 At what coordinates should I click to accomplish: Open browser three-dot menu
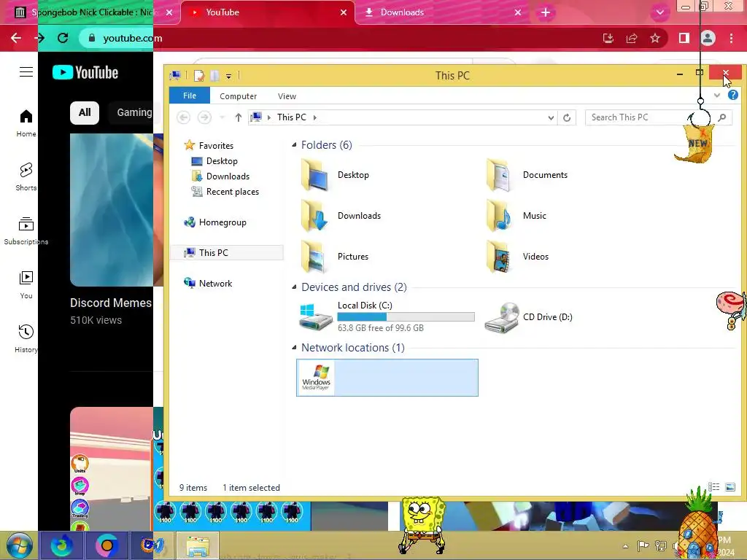pos(731,38)
